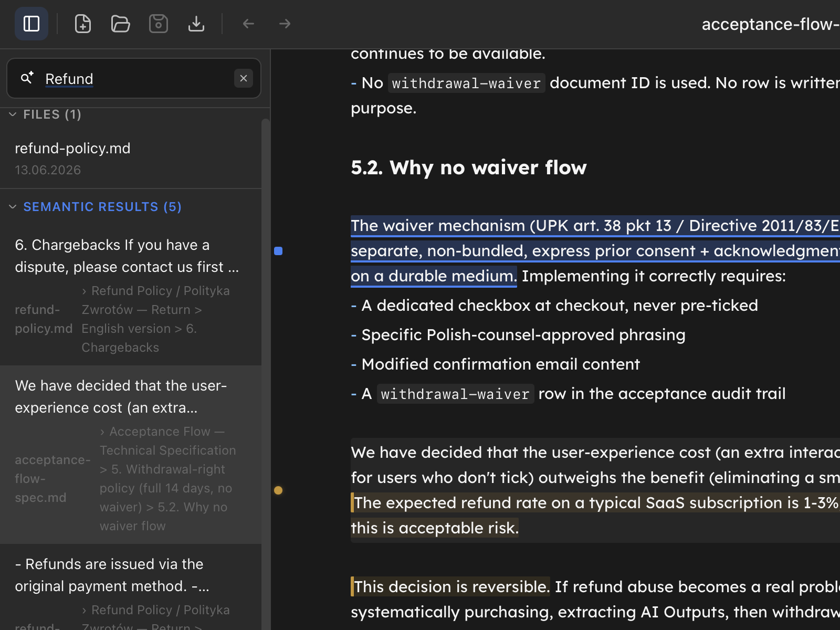Click the 'withdrawal-waiver' code in the audit trail line

455,394
